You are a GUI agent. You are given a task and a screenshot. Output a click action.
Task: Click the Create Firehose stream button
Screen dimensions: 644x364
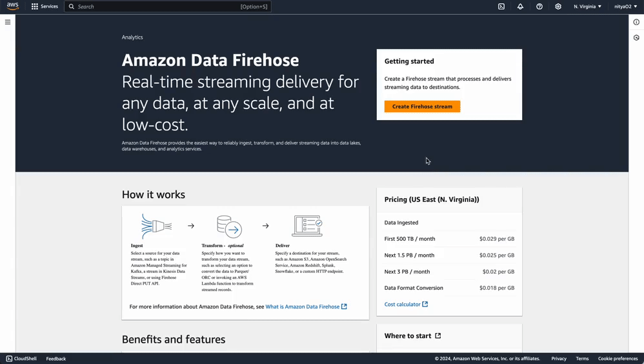422,106
